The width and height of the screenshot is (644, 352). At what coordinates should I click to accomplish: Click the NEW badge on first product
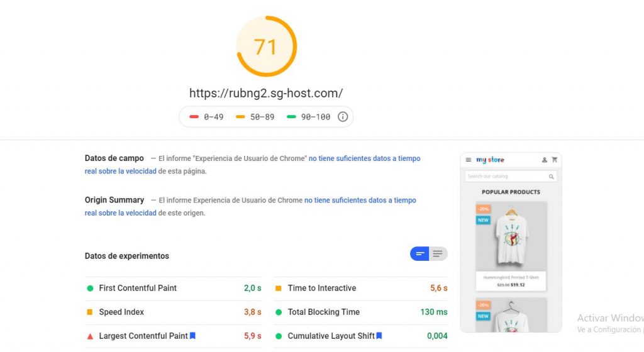483,220
